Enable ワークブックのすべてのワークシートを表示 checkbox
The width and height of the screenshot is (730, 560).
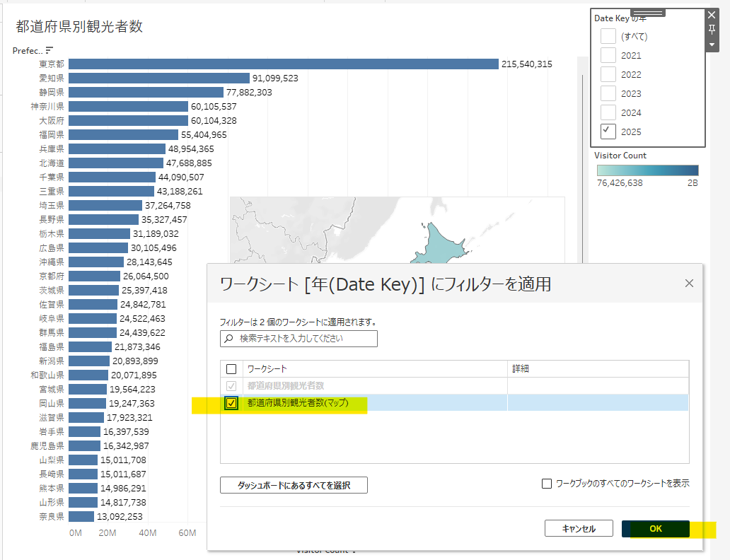(x=547, y=484)
